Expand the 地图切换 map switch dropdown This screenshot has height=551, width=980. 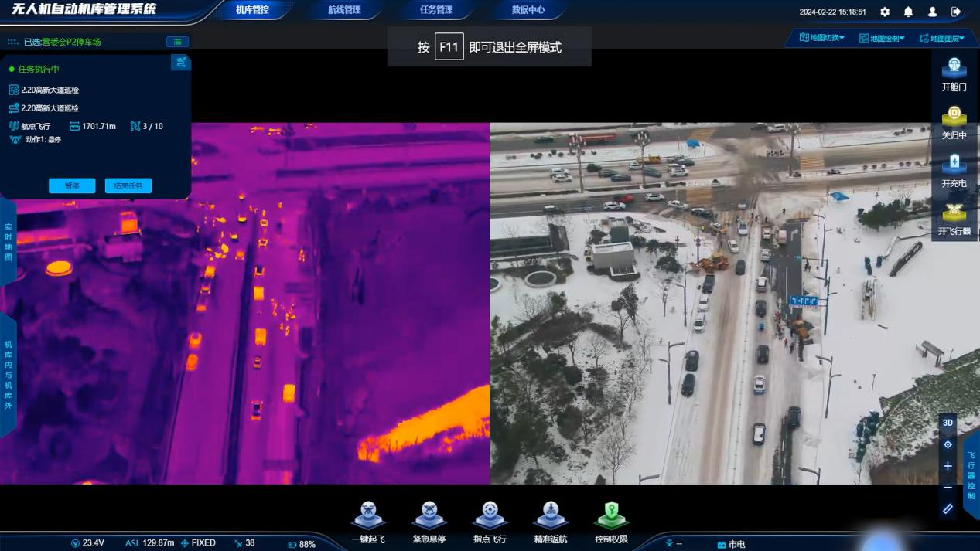point(821,38)
